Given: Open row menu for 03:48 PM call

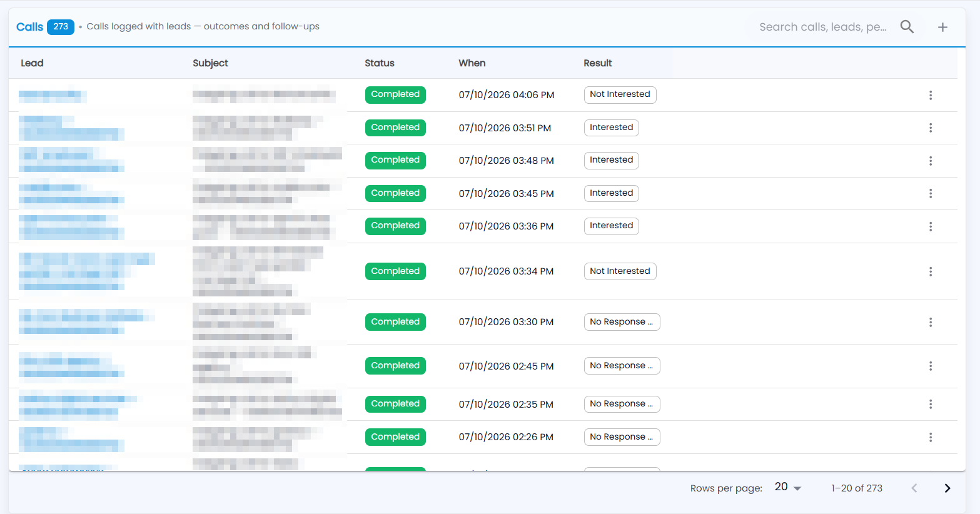Looking at the screenshot, I should 931,161.
